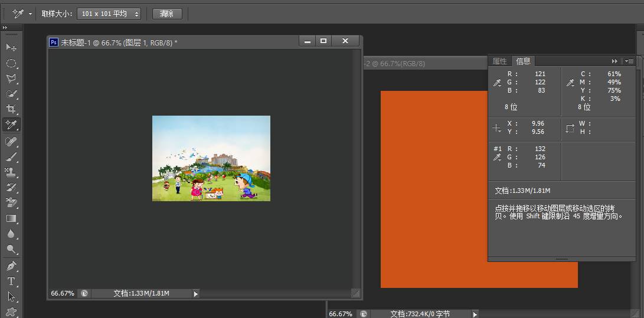The image size is (644, 318).
Task: Click the bottom grip of the Info panel
Action: click(561, 259)
